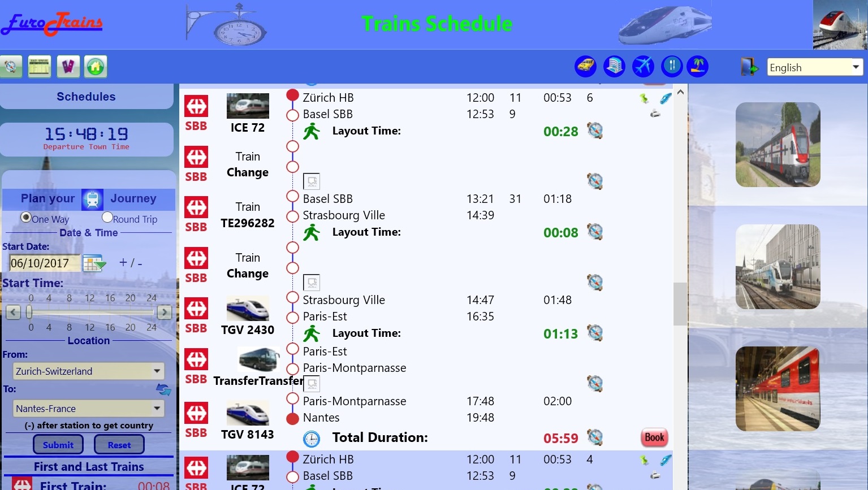Click the EuroTrains logo
Screen dimensions: 868x490
click(x=52, y=24)
